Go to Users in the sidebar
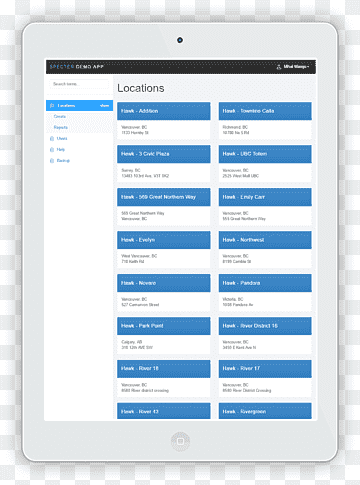 tap(62, 138)
